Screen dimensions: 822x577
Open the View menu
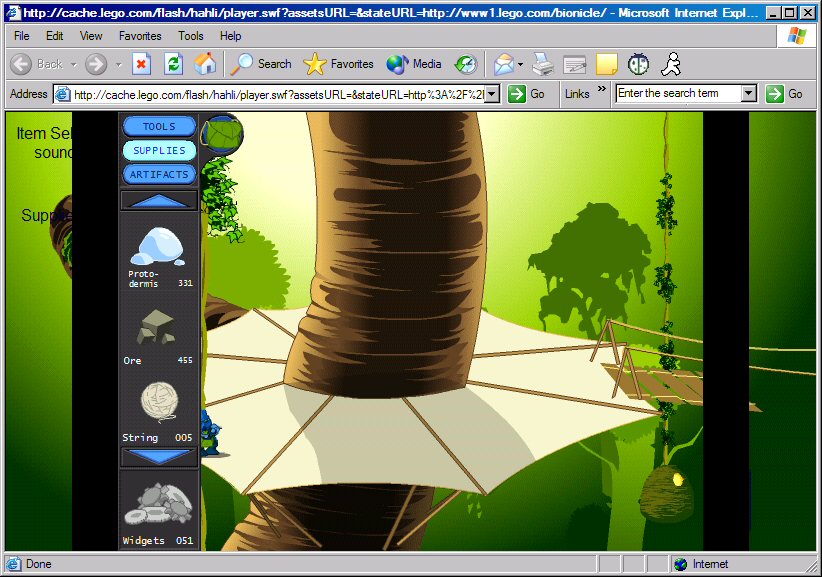[91, 36]
